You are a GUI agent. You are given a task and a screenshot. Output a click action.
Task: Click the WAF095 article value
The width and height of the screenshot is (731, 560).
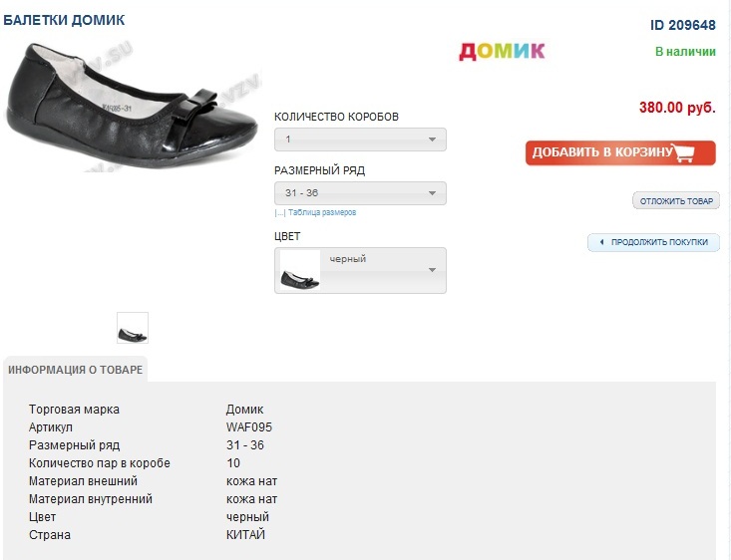click(x=249, y=427)
